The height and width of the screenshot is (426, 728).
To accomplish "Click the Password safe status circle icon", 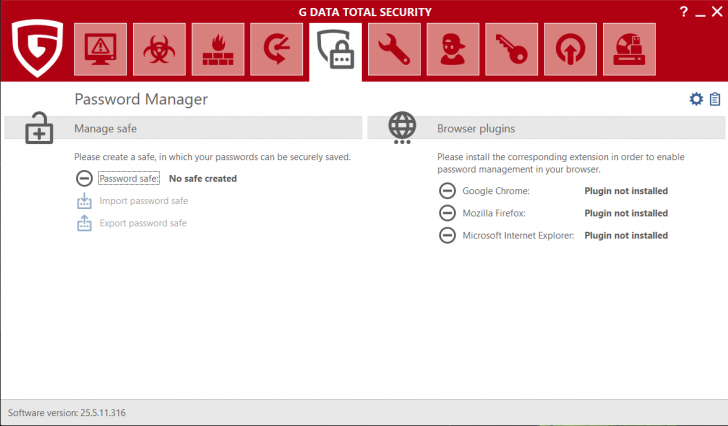I will pos(84,178).
